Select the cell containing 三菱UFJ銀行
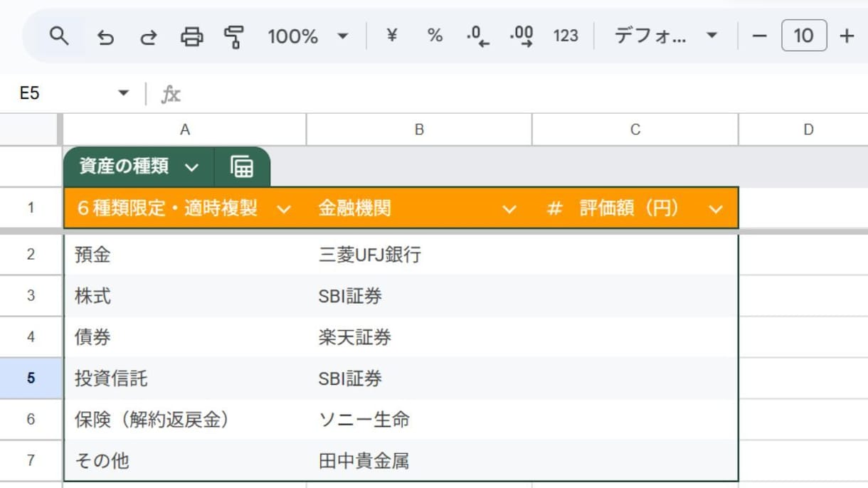This screenshot has width=868, height=488. (x=419, y=255)
